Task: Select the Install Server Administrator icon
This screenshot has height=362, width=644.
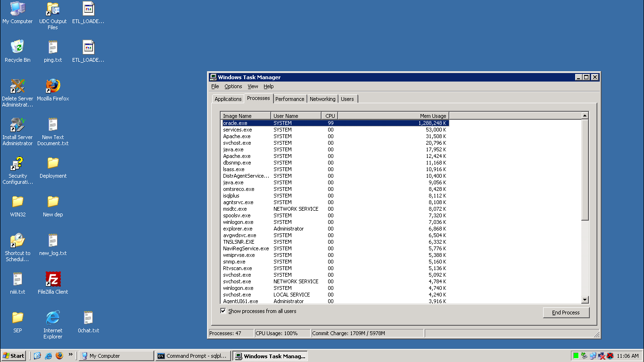Action: (17, 125)
